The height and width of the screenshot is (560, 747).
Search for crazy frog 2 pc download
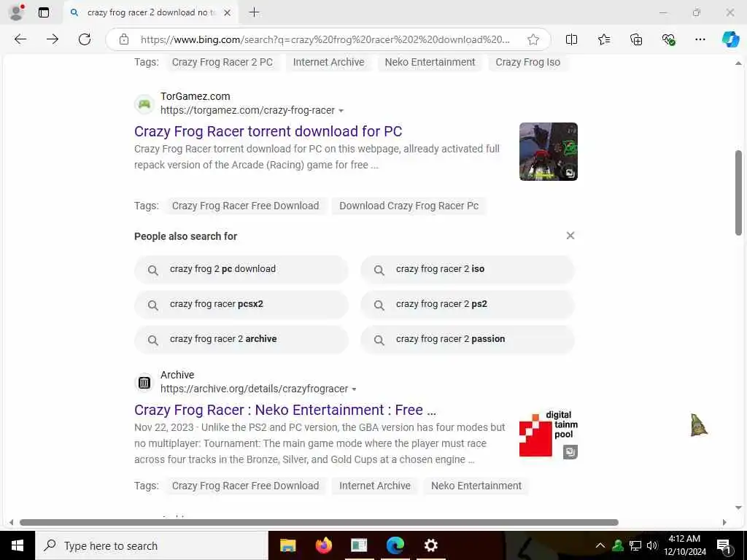point(241,269)
